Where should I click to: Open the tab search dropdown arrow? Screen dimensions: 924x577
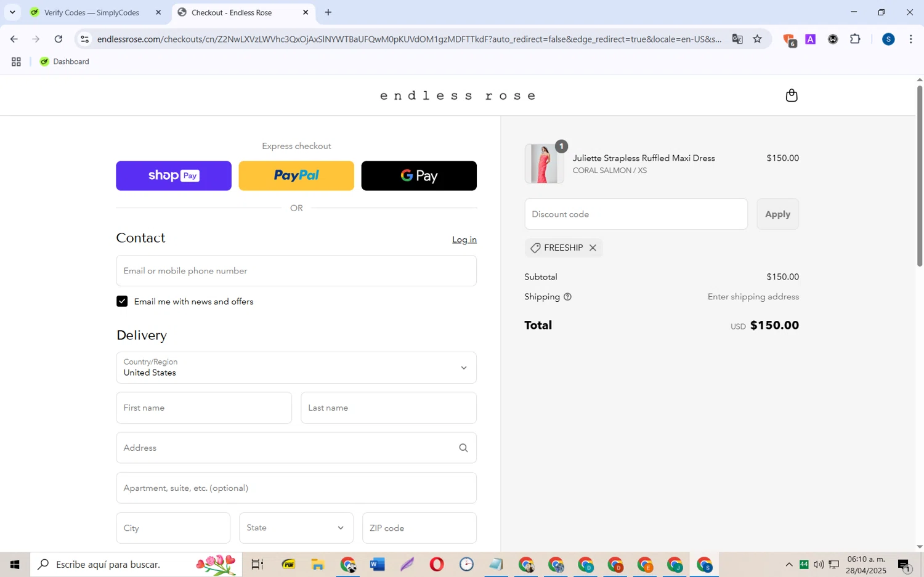tap(12, 12)
